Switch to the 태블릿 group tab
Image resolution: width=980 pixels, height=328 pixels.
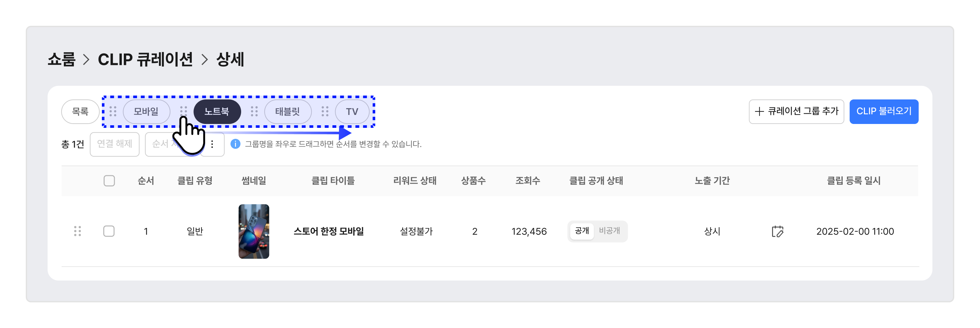pyautogui.click(x=288, y=112)
